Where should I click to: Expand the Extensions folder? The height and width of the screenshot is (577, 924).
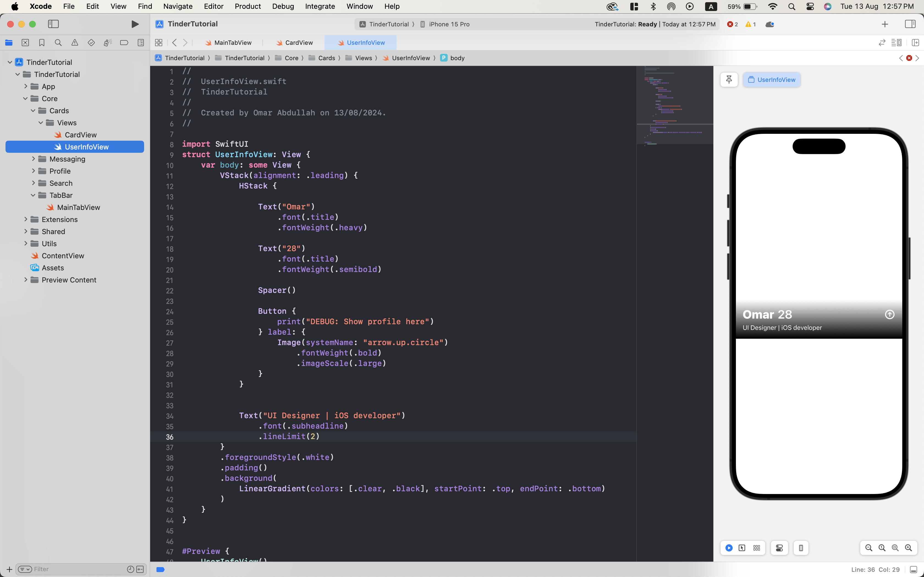26,220
